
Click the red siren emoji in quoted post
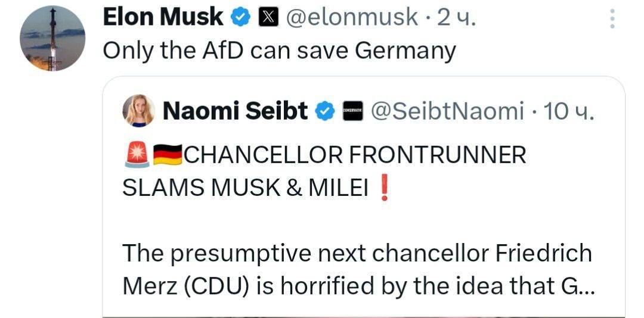pos(136,156)
